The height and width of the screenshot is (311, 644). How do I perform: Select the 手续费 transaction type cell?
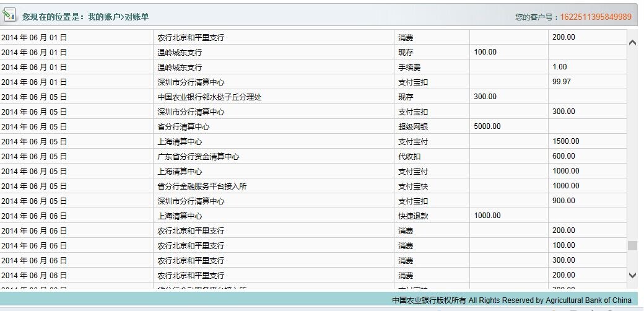coord(409,67)
